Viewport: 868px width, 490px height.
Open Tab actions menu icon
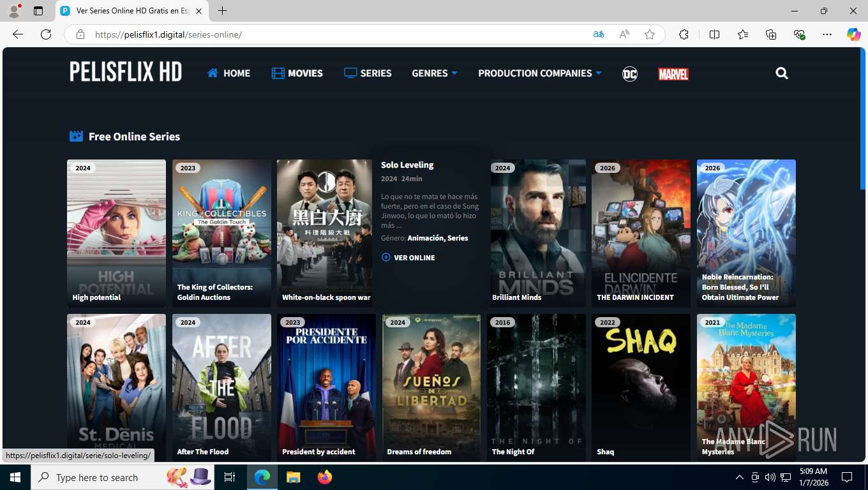38,11
